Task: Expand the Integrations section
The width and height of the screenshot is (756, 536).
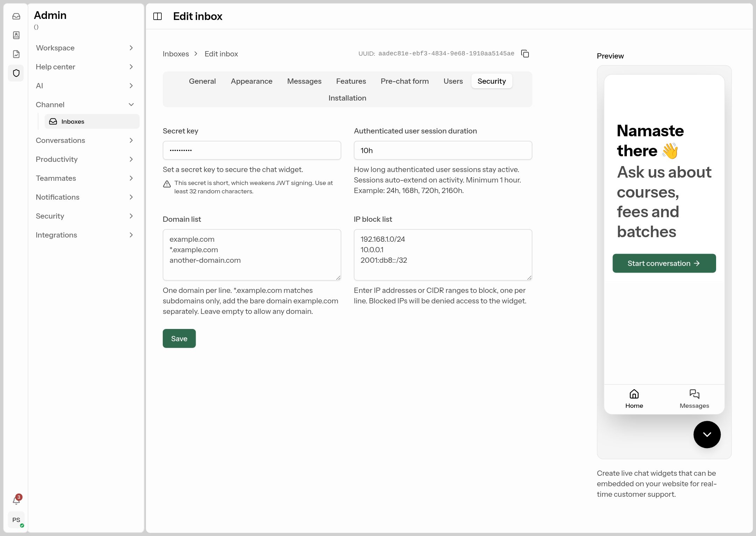Action: pyautogui.click(x=85, y=235)
